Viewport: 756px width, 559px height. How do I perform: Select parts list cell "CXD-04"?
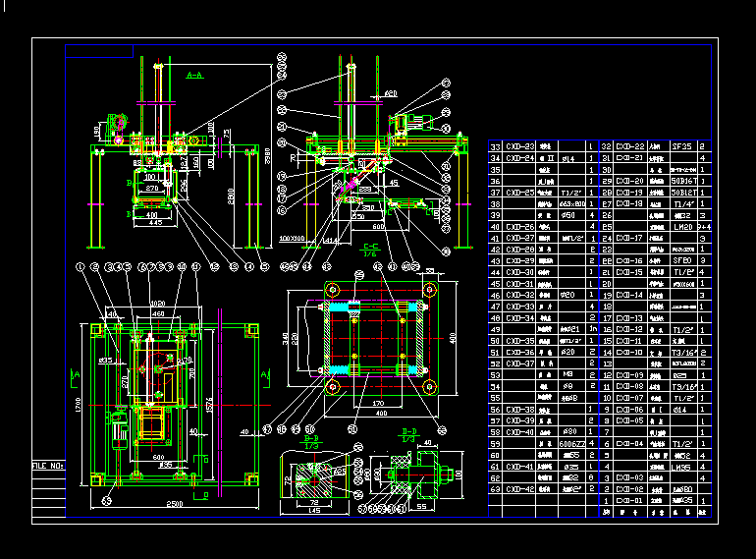630,444
